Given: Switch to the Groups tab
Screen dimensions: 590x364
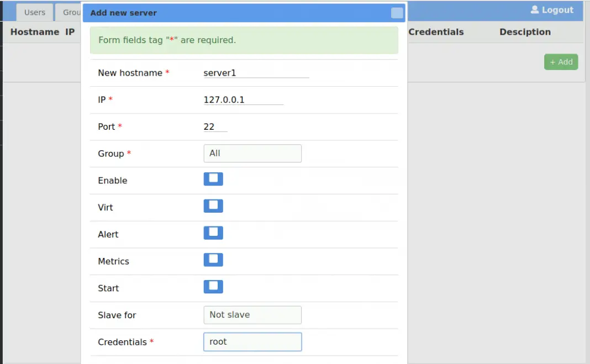Looking at the screenshot, I should [x=72, y=12].
